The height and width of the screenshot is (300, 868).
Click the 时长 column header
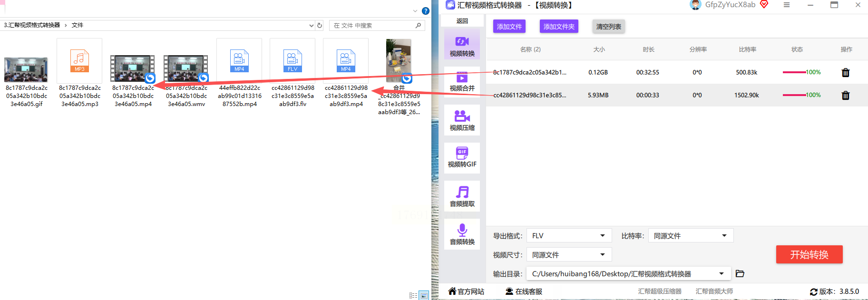(648, 49)
